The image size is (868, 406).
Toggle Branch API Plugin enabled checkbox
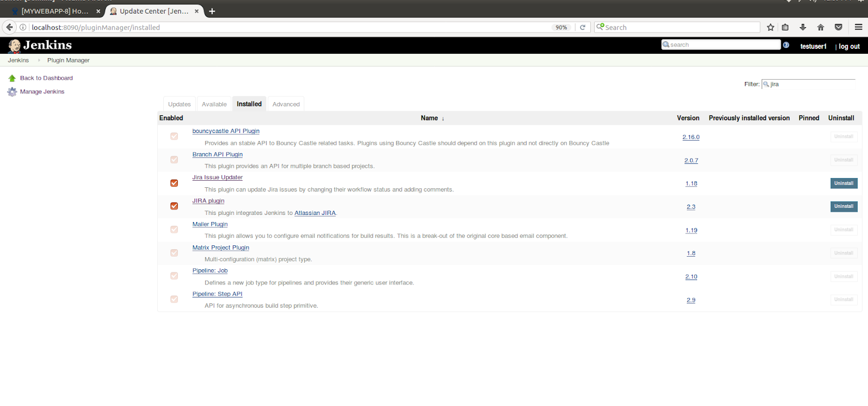pyautogui.click(x=174, y=160)
